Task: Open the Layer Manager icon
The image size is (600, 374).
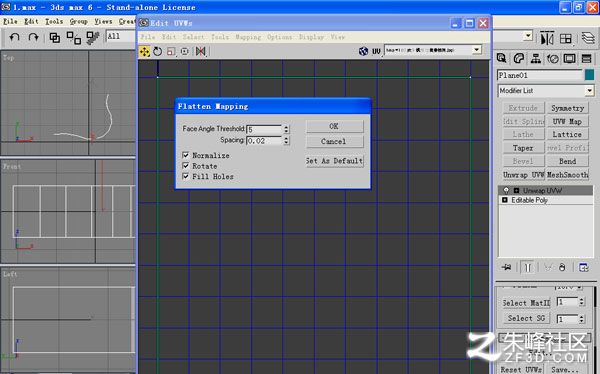Action: point(588,38)
